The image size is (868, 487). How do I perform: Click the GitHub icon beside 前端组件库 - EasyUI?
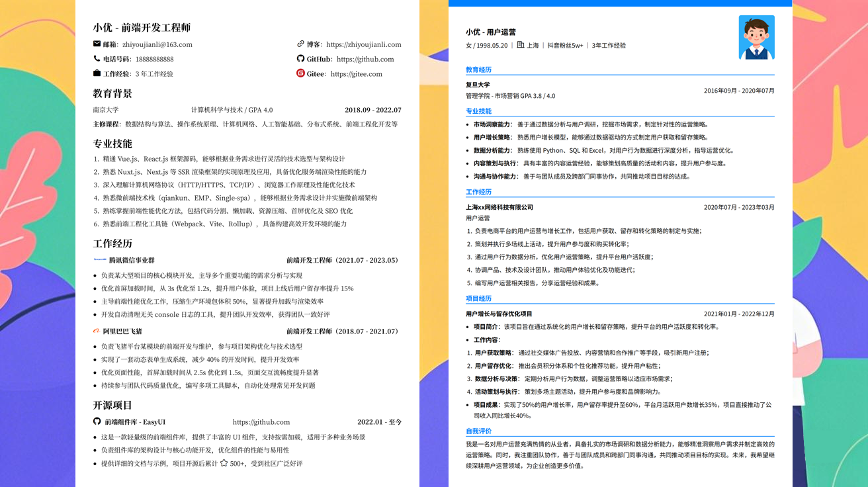tap(97, 421)
